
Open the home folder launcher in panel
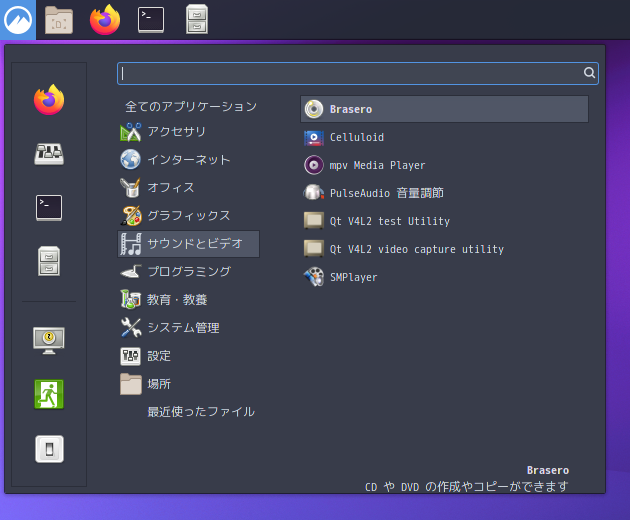[59, 20]
